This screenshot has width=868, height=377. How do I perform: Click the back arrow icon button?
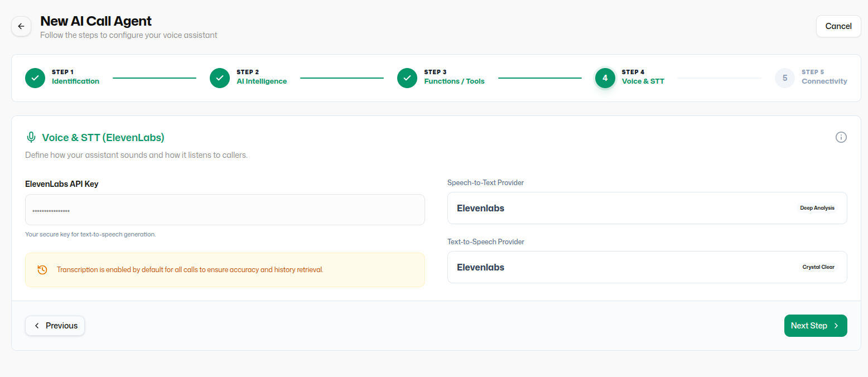pos(21,26)
